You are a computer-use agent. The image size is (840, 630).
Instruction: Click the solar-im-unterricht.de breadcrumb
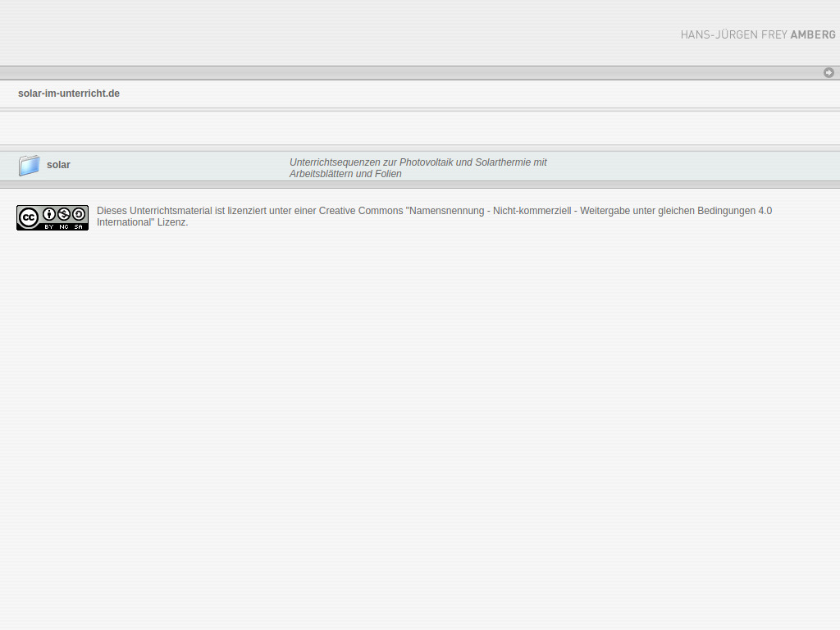click(x=68, y=93)
